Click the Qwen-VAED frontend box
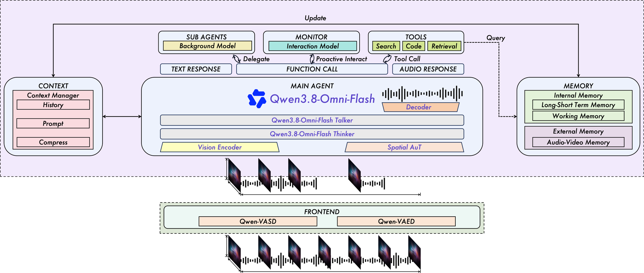Viewport: 644px width, 273px height. (x=396, y=221)
